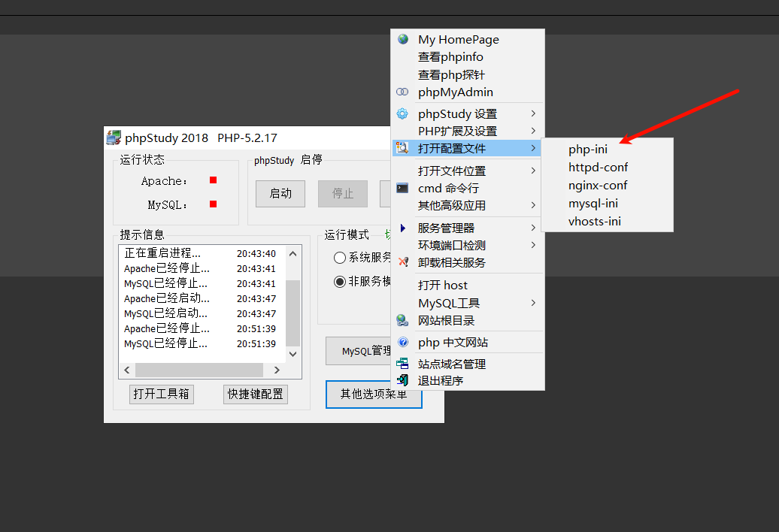
Task: Click the log list scroll down arrow
Action: point(293,354)
